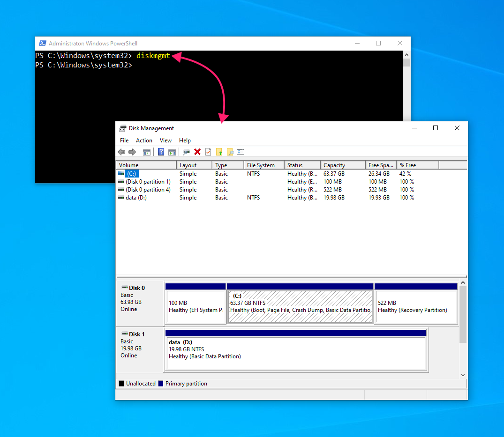Screen dimensions: 504x437
Task: Click the 42 % free cell
Action: pos(406,173)
